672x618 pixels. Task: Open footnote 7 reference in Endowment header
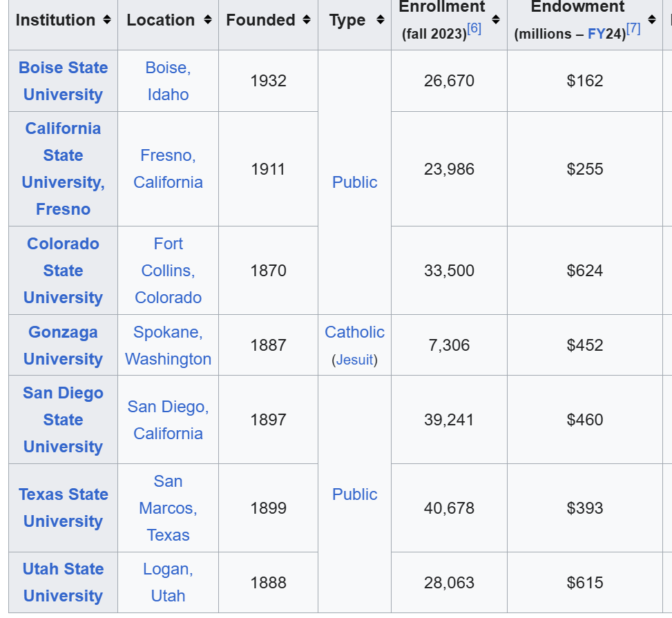(633, 29)
